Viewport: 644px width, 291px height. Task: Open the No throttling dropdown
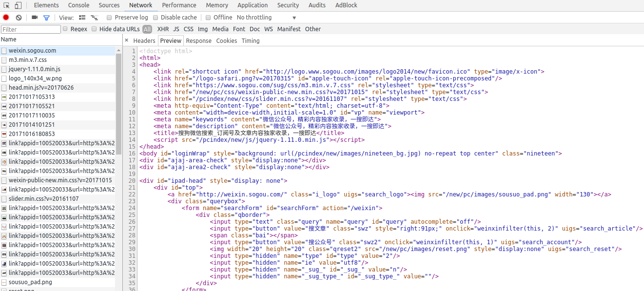(266, 18)
